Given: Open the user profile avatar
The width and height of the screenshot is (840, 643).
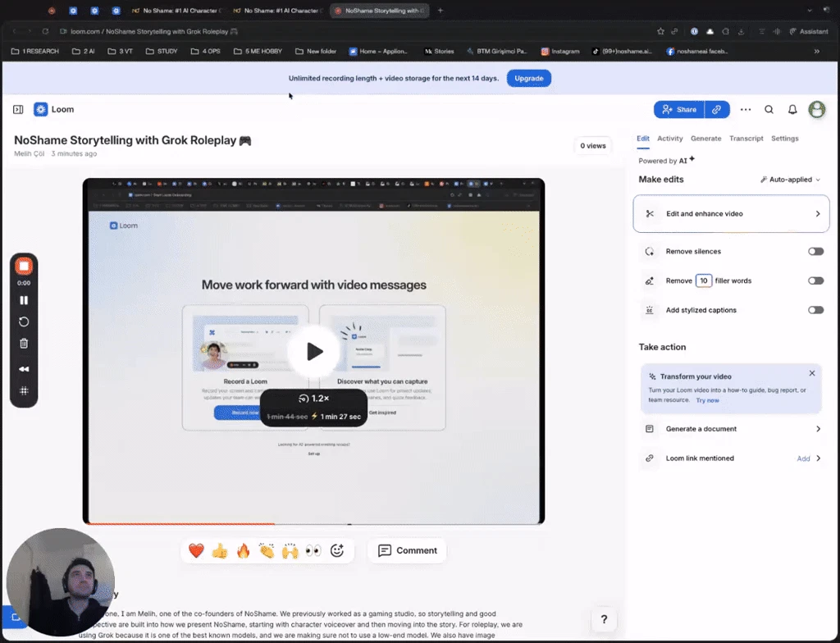Looking at the screenshot, I should click(817, 109).
